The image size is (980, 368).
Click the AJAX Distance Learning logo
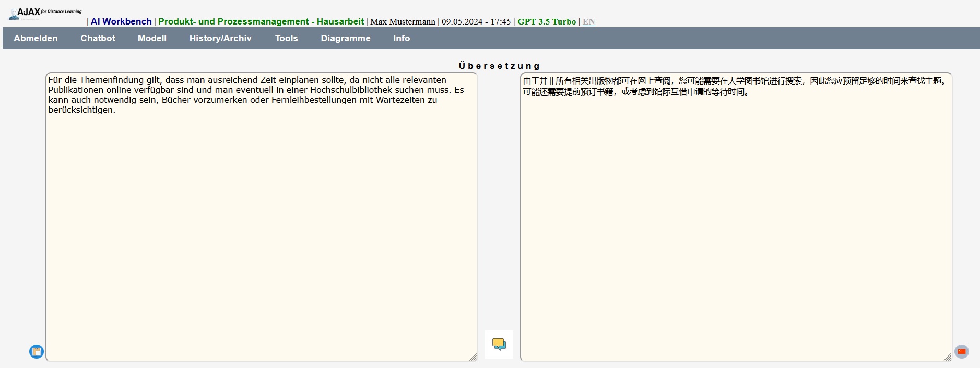tap(45, 14)
